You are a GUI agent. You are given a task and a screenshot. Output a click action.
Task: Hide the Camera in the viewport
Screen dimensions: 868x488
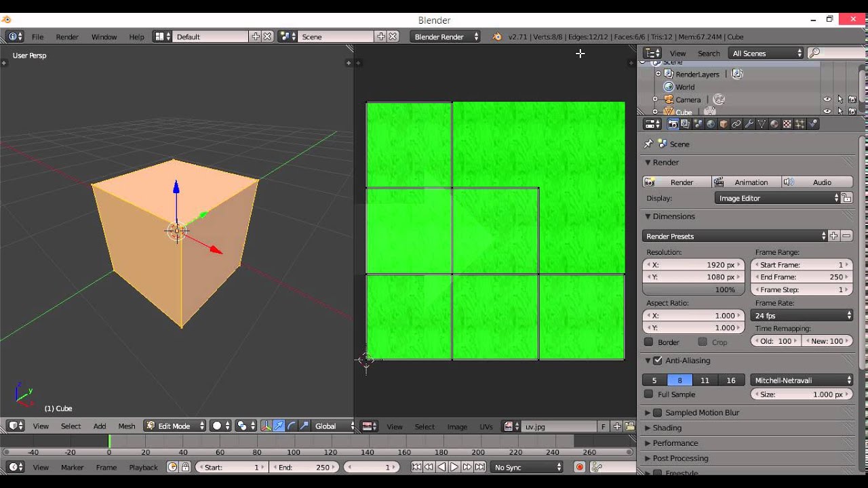coord(827,100)
